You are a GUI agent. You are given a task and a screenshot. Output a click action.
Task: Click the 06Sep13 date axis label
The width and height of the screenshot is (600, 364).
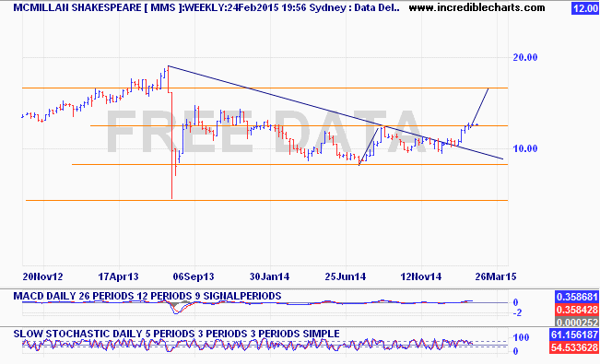pos(194,276)
